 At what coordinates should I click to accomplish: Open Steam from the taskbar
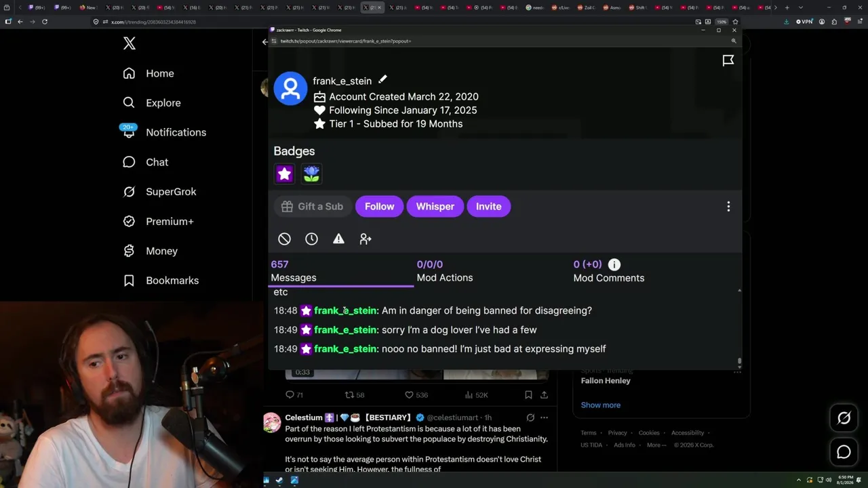tap(280, 481)
